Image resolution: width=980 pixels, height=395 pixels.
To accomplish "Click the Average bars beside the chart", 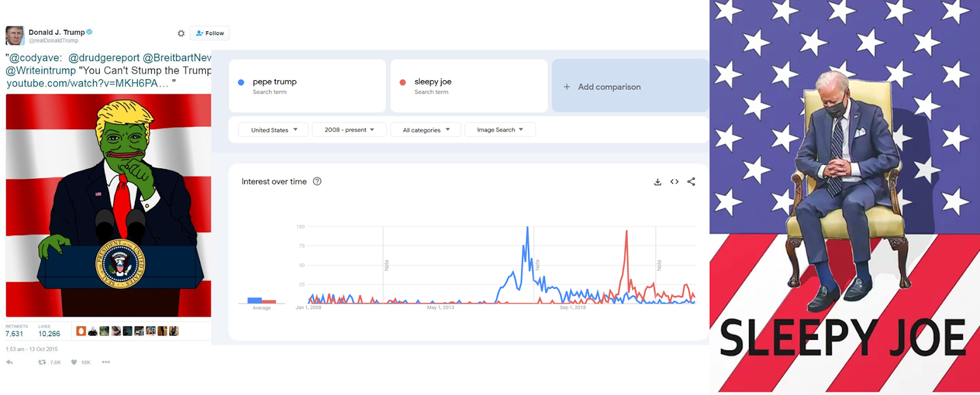I will tap(262, 300).
